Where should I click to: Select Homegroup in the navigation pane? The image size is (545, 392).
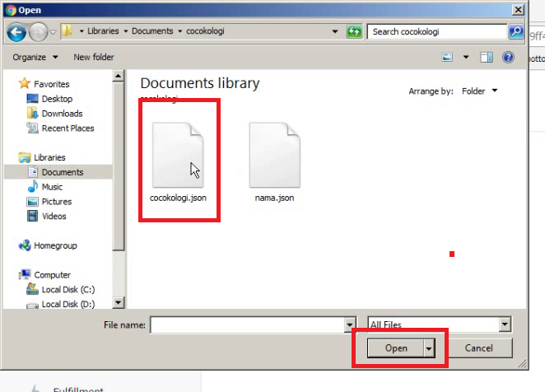(55, 245)
